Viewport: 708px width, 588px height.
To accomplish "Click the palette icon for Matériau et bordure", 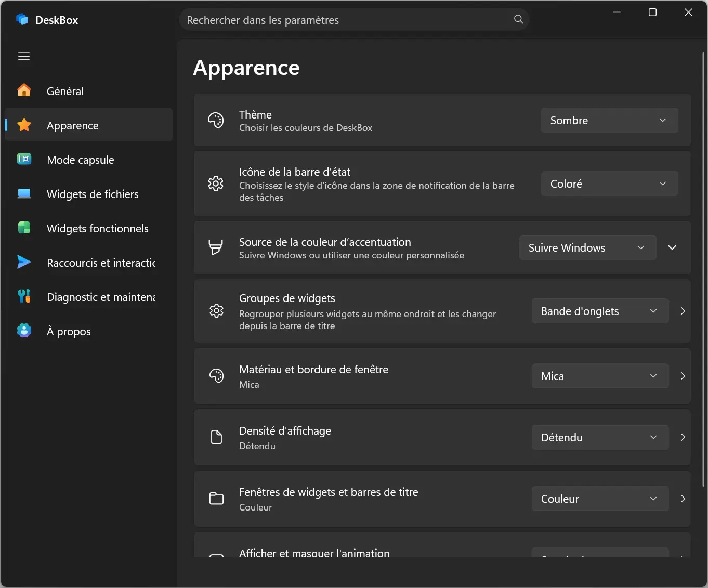I will pyautogui.click(x=216, y=375).
